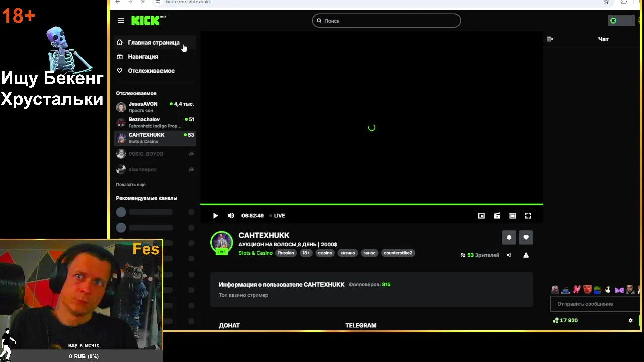Click the казино tag

tap(348, 253)
